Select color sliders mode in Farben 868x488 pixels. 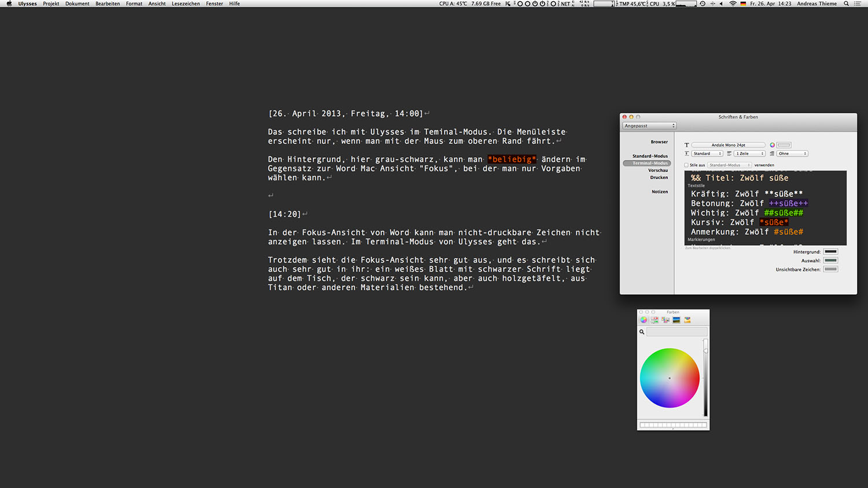pyautogui.click(x=654, y=320)
